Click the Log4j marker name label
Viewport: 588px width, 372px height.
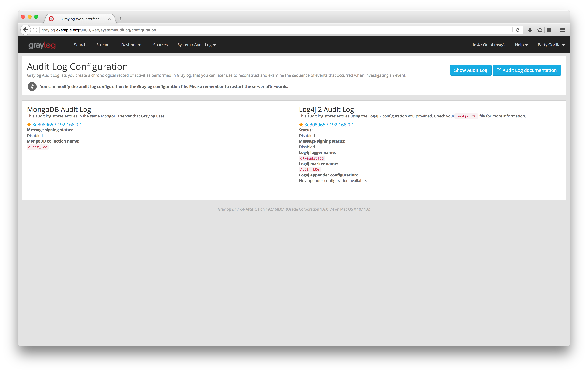(318, 164)
